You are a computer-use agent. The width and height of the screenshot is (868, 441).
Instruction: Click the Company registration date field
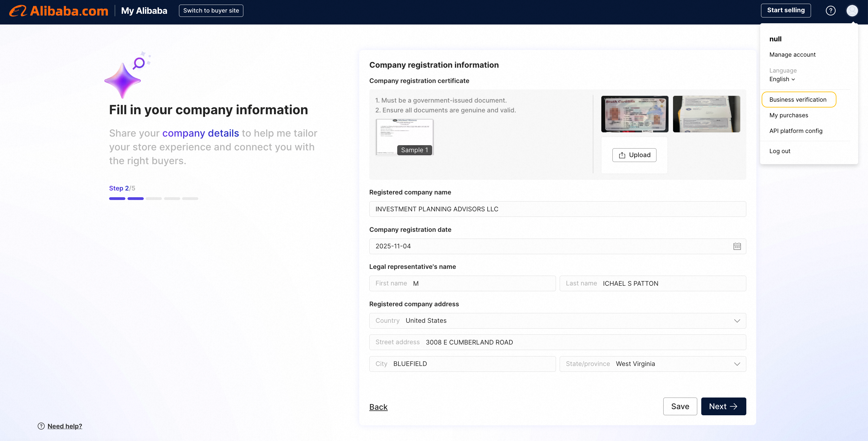click(x=558, y=247)
